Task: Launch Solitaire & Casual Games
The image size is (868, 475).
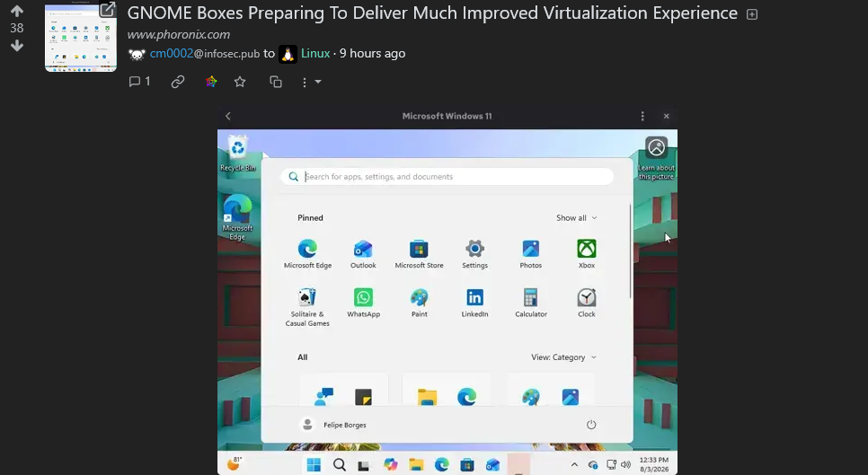Action: tap(307, 307)
